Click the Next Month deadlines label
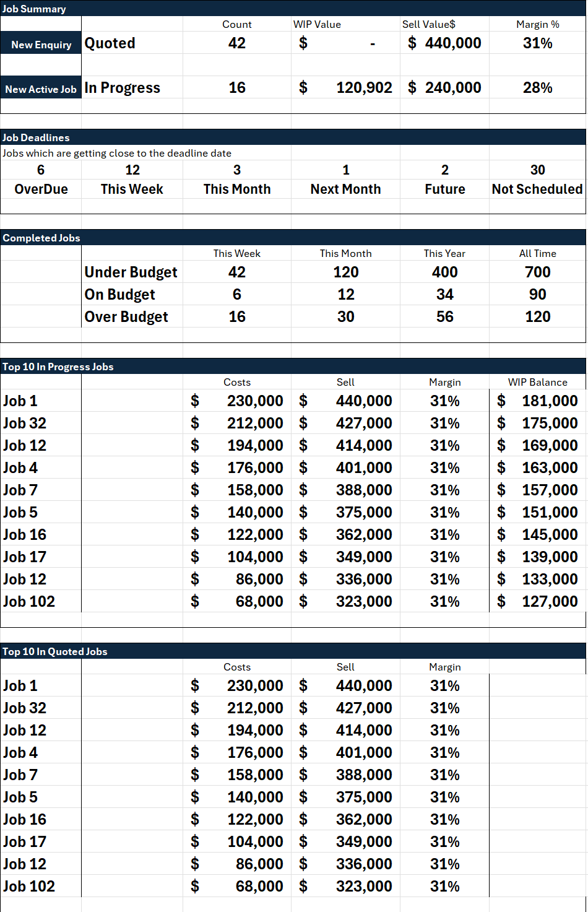 pyautogui.click(x=345, y=189)
